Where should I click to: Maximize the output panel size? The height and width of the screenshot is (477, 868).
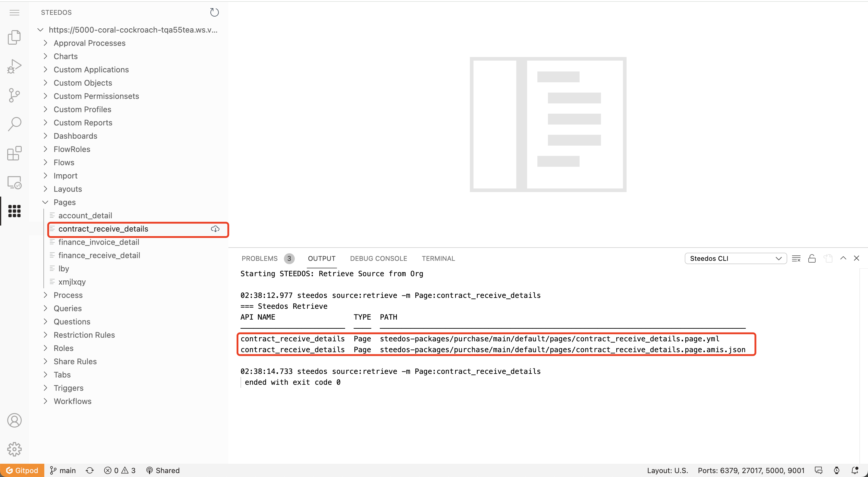[x=843, y=258]
